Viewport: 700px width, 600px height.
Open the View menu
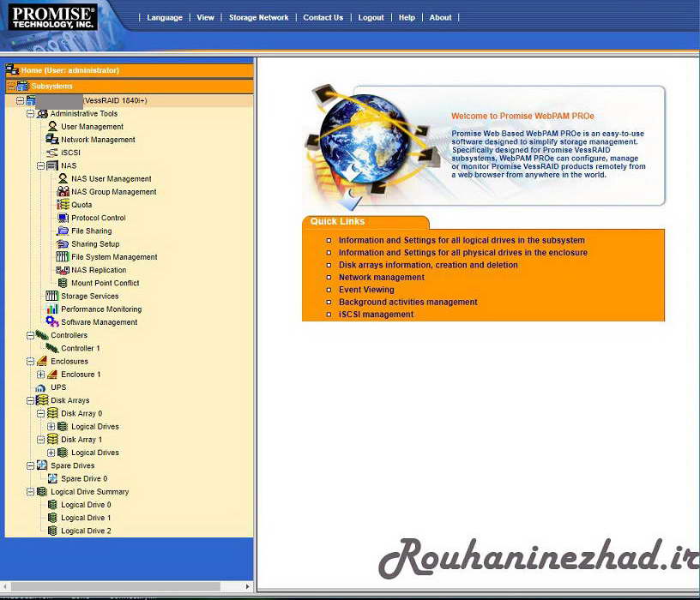point(205,18)
